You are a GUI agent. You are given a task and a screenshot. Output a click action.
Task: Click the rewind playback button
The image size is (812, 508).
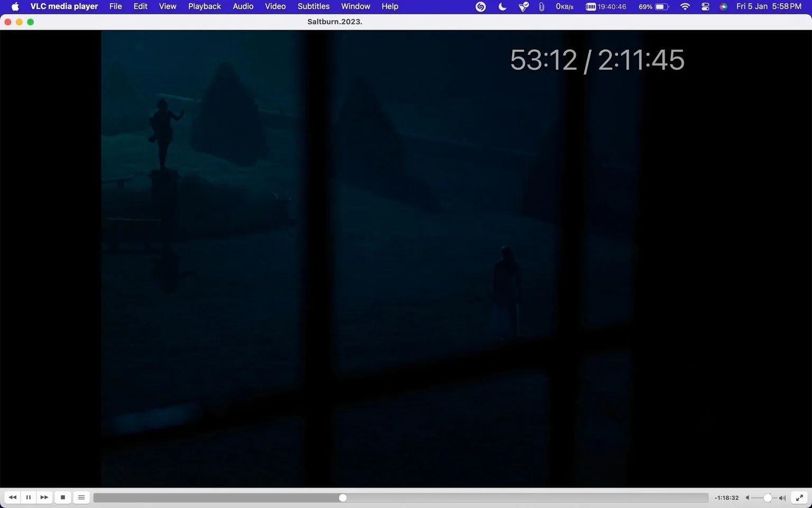pos(13,497)
